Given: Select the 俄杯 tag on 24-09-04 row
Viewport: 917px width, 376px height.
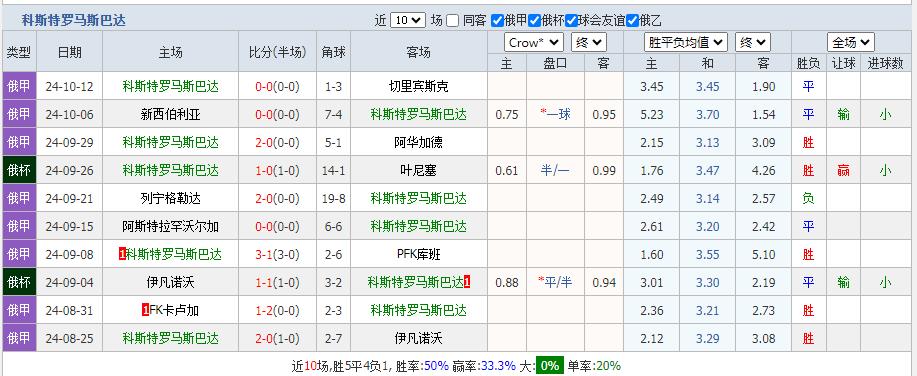Looking at the screenshot, I should tap(19, 282).
